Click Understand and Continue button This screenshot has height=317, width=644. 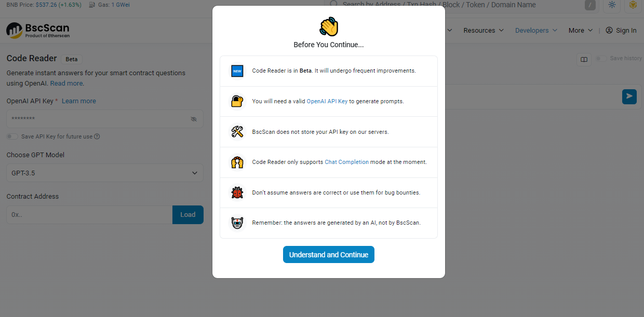tap(329, 255)
